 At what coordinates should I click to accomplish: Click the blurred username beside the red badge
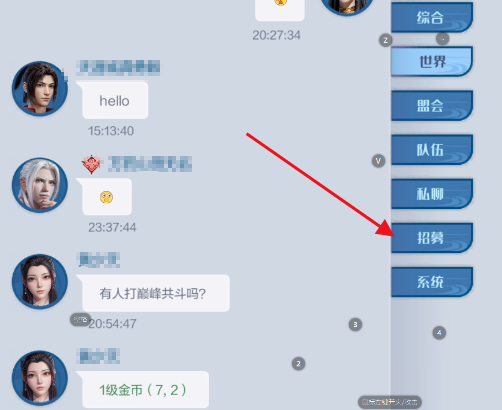(150, 164)
